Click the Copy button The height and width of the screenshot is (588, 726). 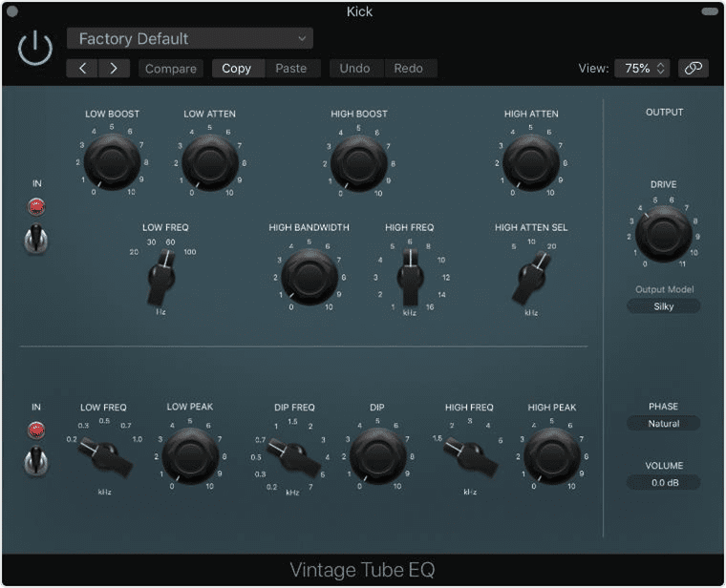237,69
